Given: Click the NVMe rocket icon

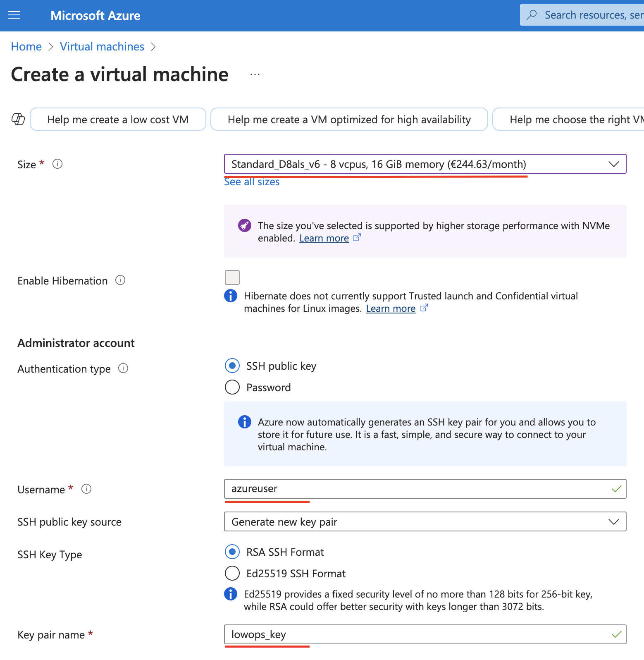Looking at the screenshot, I should pyautogui.click(x=245, y=225).
